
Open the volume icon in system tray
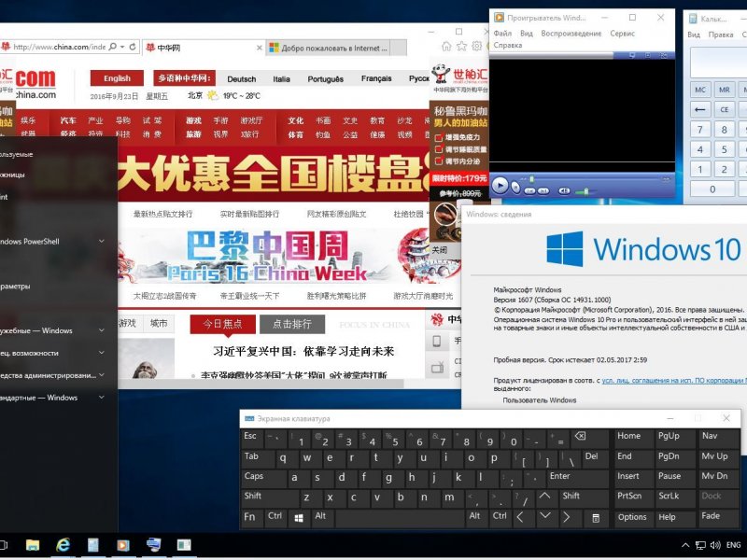click(x=715, y=546)
